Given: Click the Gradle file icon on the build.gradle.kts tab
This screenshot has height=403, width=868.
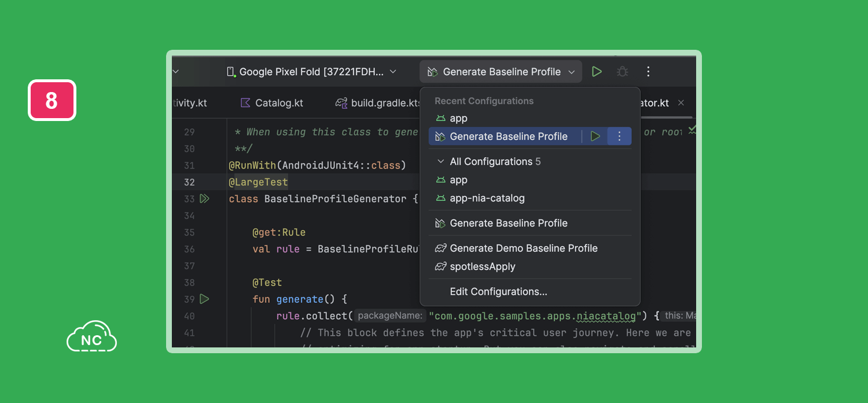Looking at the screenshot, I should coord(341,102).
